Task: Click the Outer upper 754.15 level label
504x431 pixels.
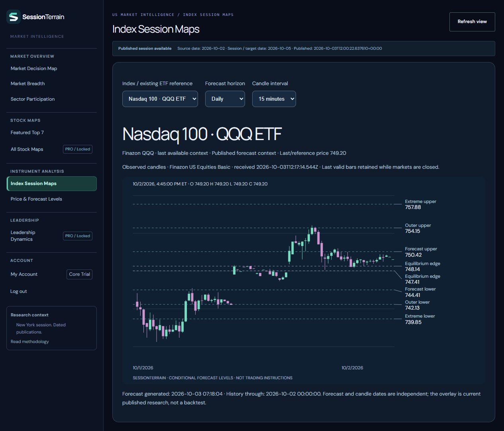Action: click(418, 228)
